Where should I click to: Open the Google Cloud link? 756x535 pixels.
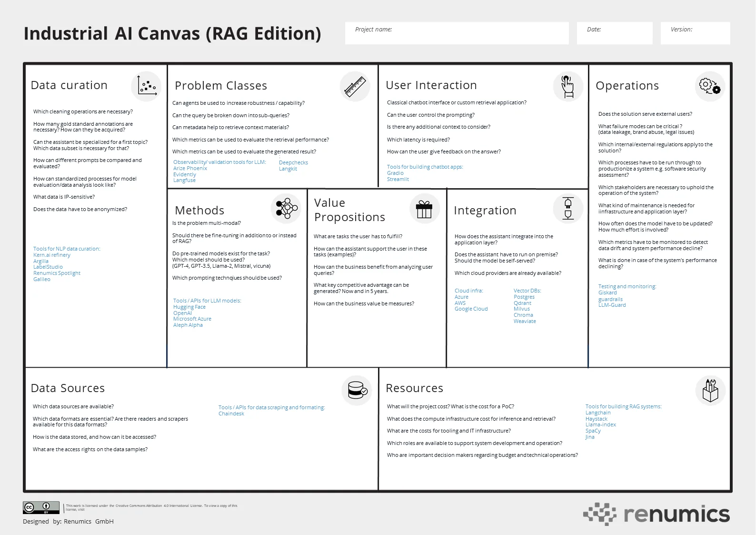click(x=471, y=309)
